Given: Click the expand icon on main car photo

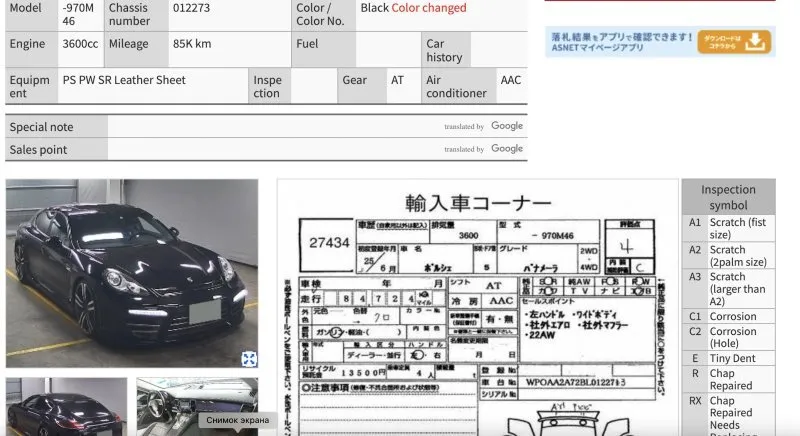Looking at the screenshot, I should pos(249,359).
